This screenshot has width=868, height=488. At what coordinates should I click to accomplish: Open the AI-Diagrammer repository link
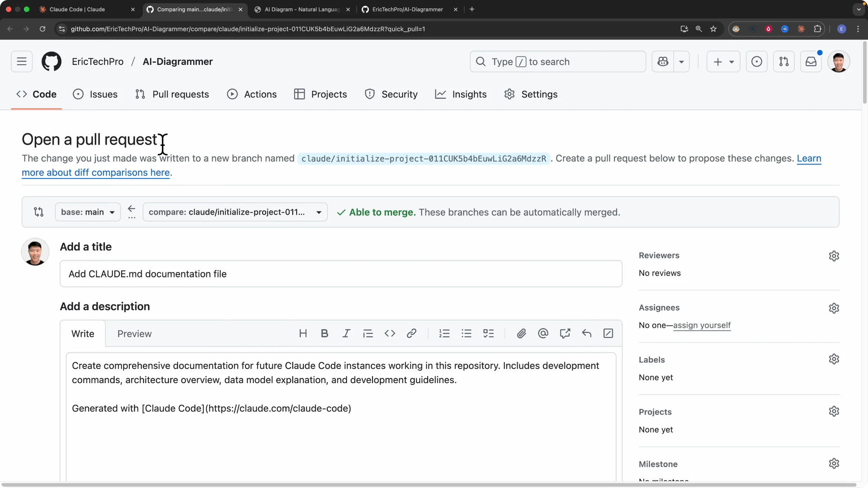pos(178,61)
